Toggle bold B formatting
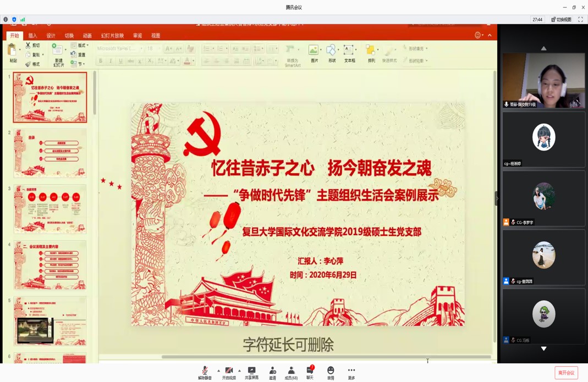 (101, 60)
